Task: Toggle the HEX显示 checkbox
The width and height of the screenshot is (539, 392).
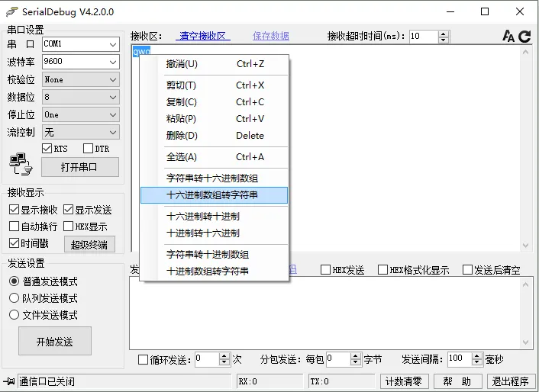Action: (x=69, y=227)
